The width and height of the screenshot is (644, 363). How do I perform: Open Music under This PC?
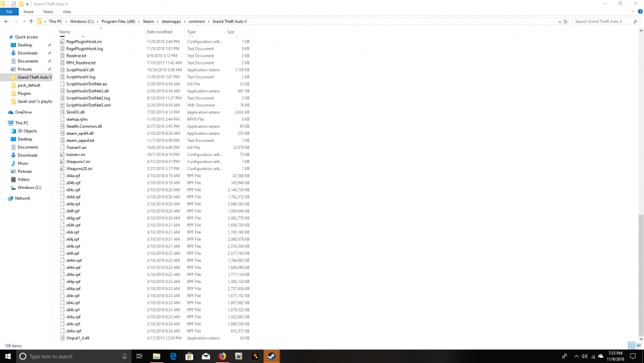(x=23, y=163)
